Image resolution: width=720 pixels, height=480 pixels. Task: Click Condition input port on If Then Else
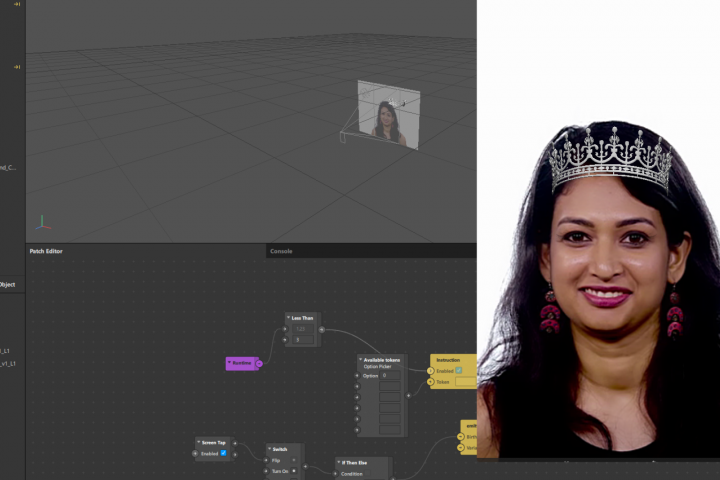(335, 474)
